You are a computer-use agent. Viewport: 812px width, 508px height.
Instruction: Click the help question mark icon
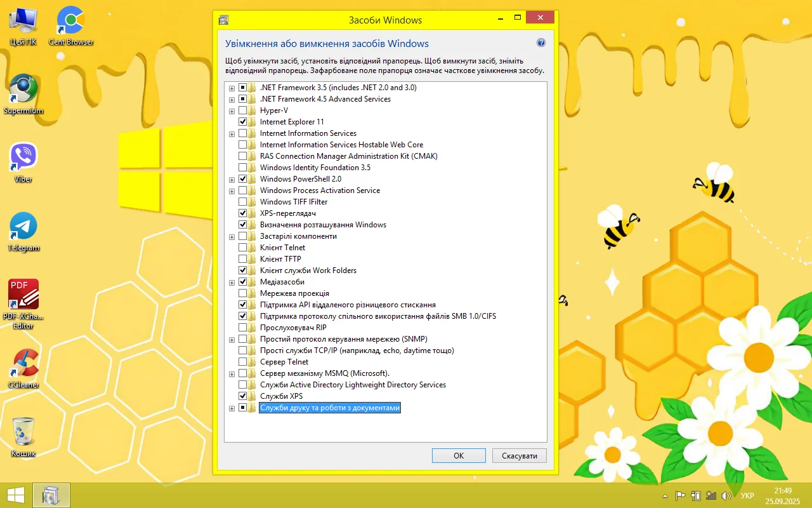(x=541, y=43)
